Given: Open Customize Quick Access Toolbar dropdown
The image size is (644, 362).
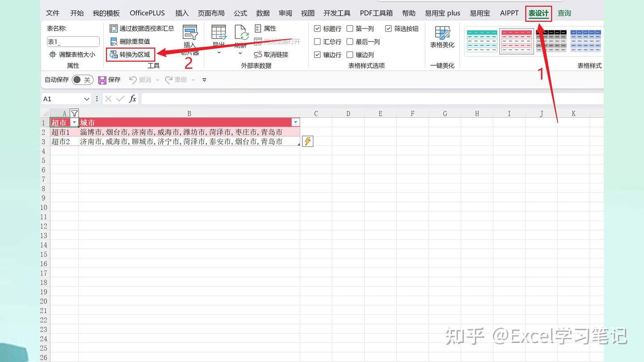Looking at the screenshot, I should coord(204,80).
